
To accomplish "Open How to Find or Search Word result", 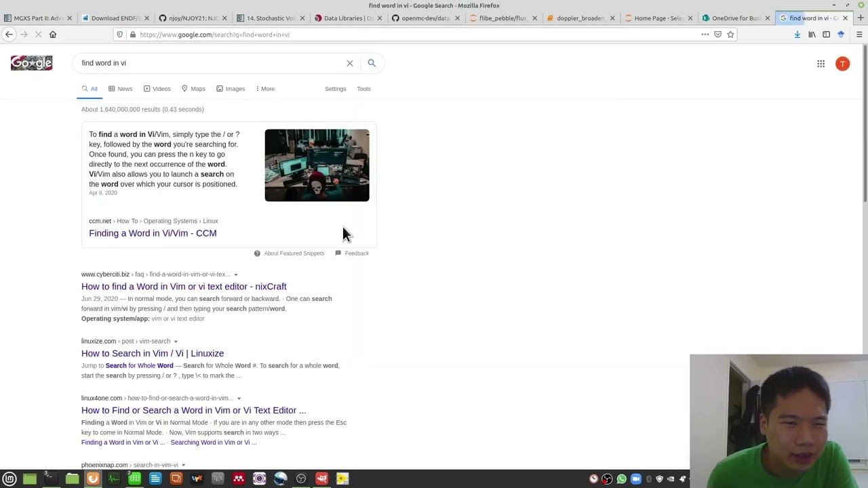I will tap(193, 411).
